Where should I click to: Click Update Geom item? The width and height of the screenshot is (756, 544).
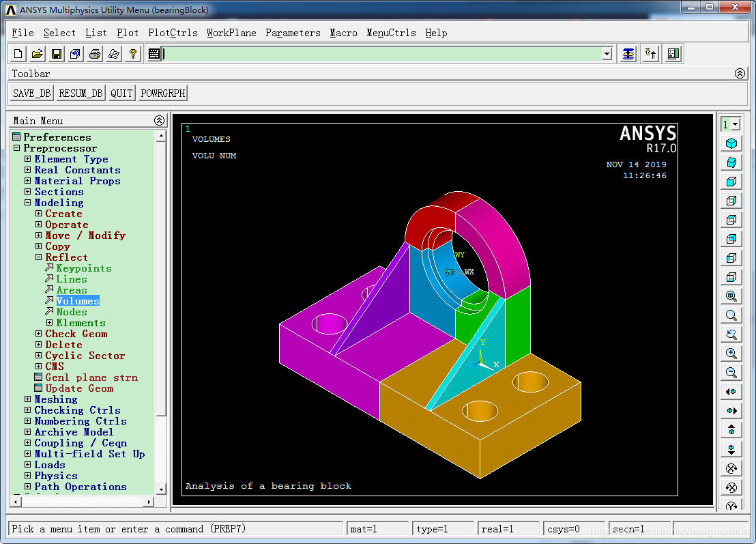click(x=80, y=388)
